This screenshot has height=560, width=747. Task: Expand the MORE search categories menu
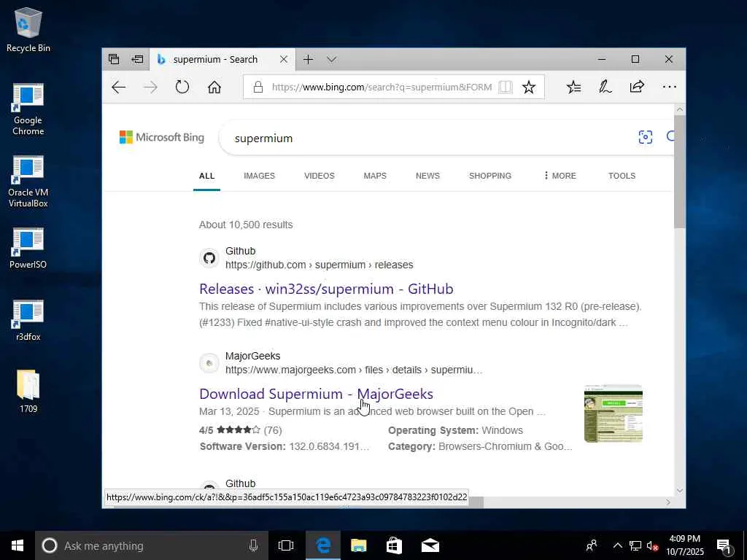(560, 176)
